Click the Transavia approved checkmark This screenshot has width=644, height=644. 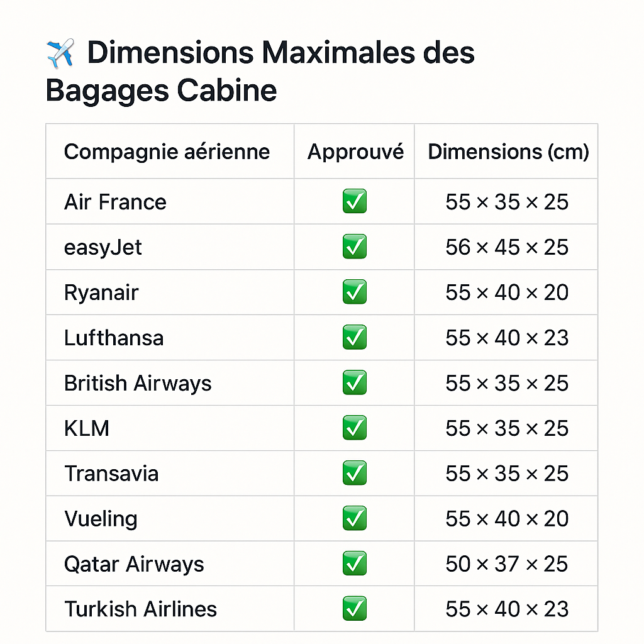pos(355,474)
